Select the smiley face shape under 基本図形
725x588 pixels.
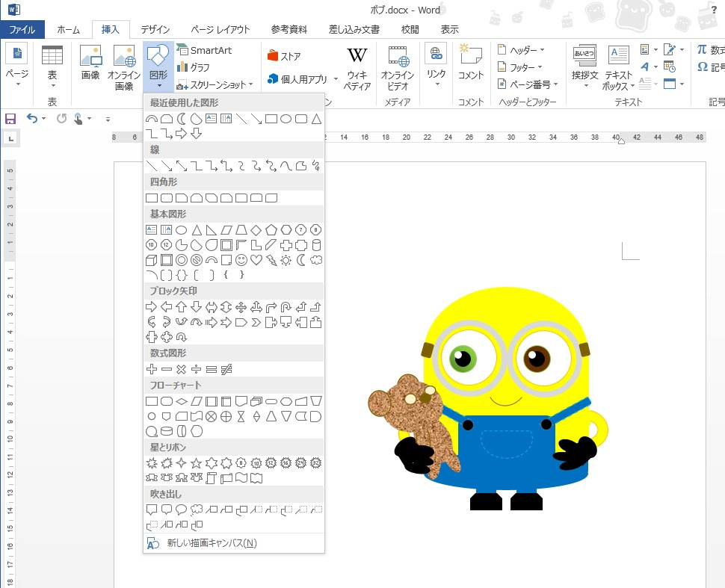click(x=241, y=260)
